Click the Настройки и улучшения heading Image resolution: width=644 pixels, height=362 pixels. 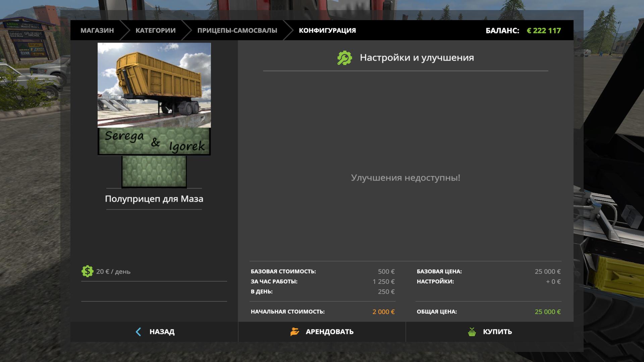[x=417, y=58]
